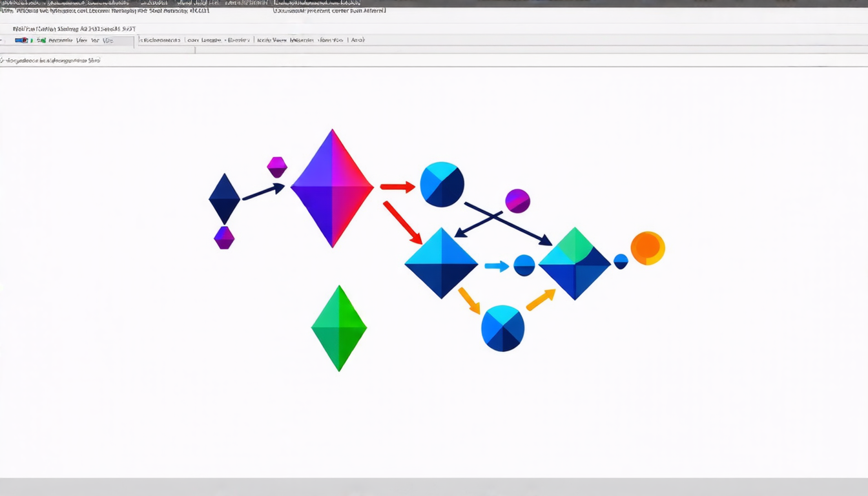Select the diagonal red arrow connector
The height and width of the screenshot is (496, 868).
click(402, 222)
